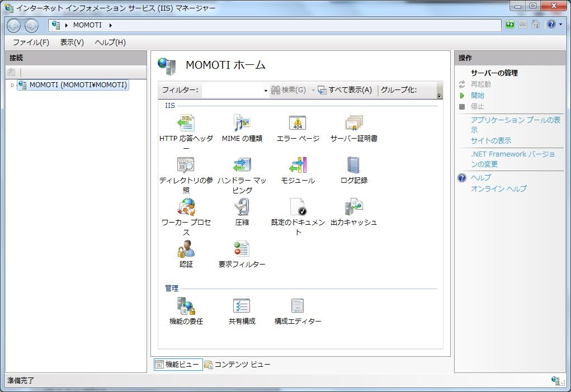571x392 pixels.
Task: Open 機能の委任 management icon
Action: coord(186,306)
